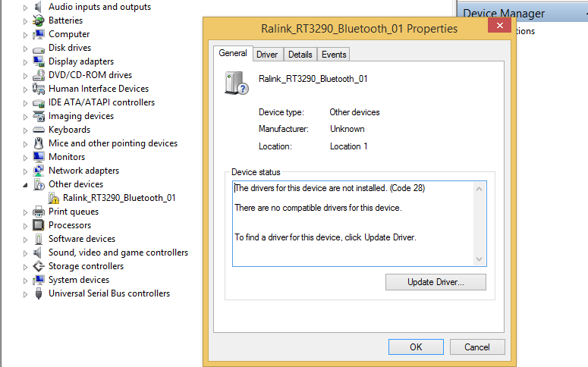Click the Display adapters icon
Image resolution: width=588 pixels, height=367 pixels.
pyautogui.click(x=38, y=61)
